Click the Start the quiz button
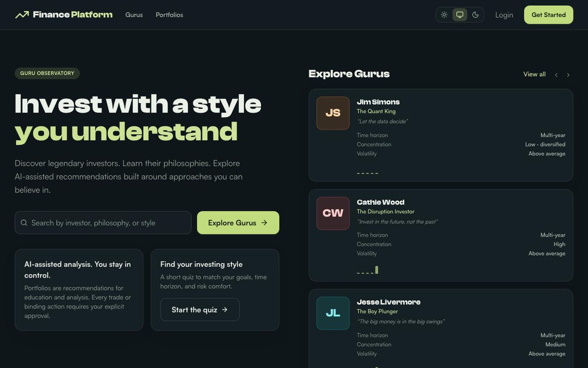The height and width of the screenshot is (368, 588). [200, 310]
